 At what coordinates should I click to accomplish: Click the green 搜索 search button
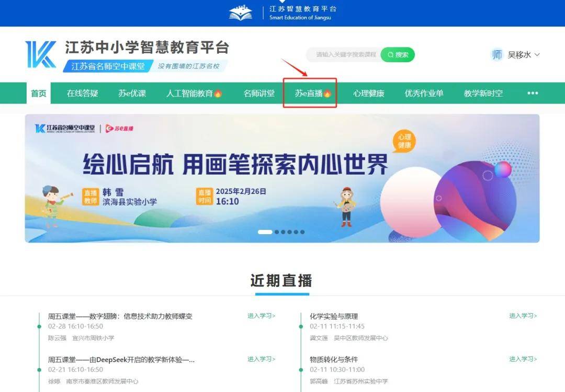[398, 55]
